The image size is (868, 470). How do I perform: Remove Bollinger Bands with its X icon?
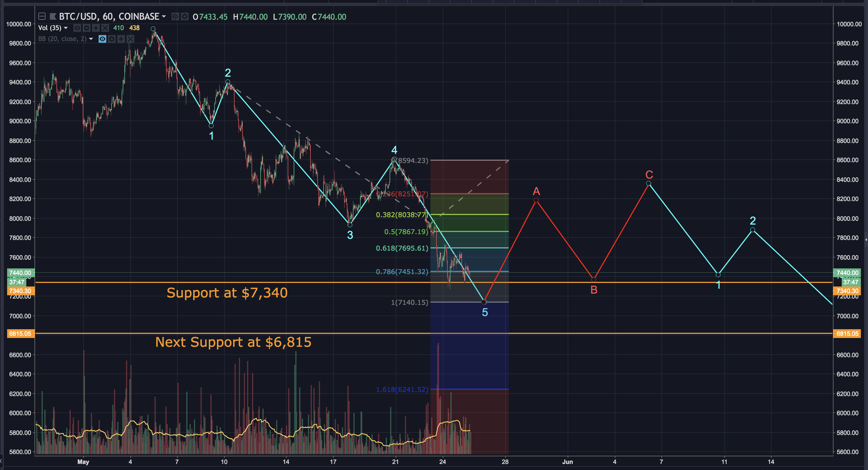coord(130,39)
